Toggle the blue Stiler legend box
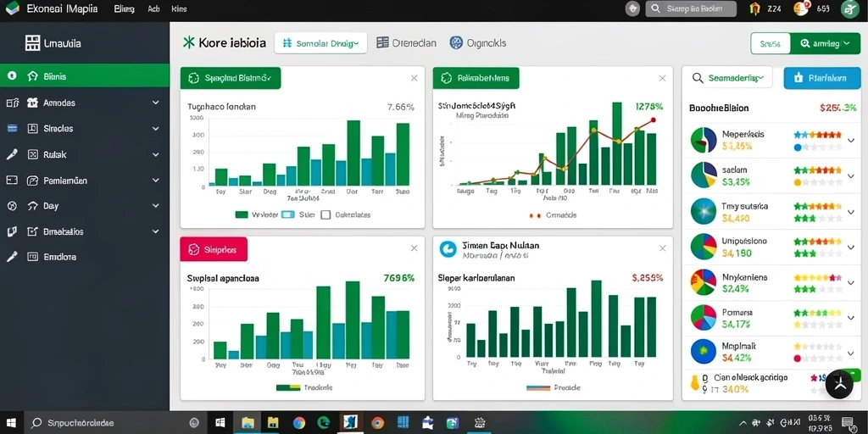The image size is (868, 434). click(288, 214)
